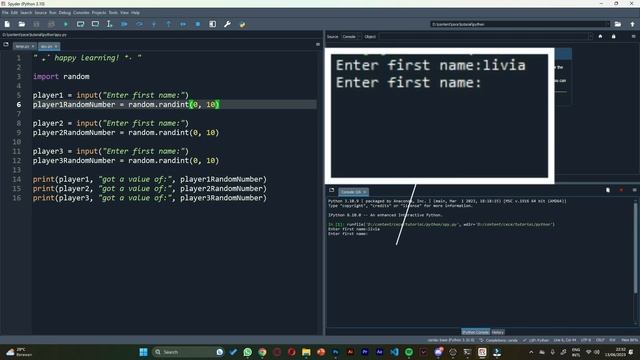The width and height of the screenshot is (640, 360).
Task: Create a new file from the toolbar
Action: (x=7, y=24)
